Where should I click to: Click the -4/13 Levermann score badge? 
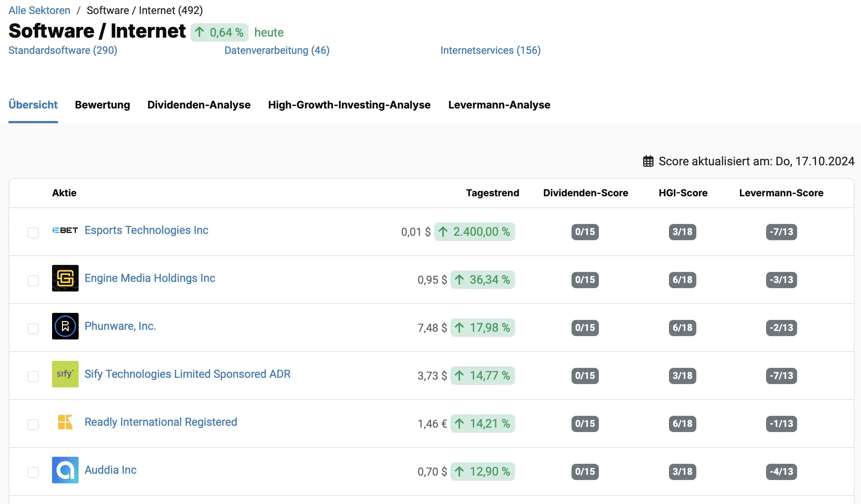click(782, 472)
